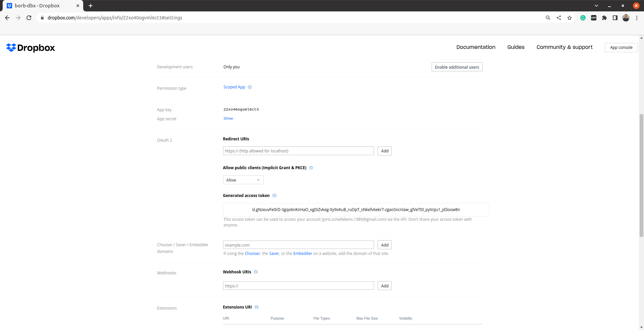The height and width of the screenshot is (330, 644).
Task: Open the Saver link
Action: pos(274,254)
